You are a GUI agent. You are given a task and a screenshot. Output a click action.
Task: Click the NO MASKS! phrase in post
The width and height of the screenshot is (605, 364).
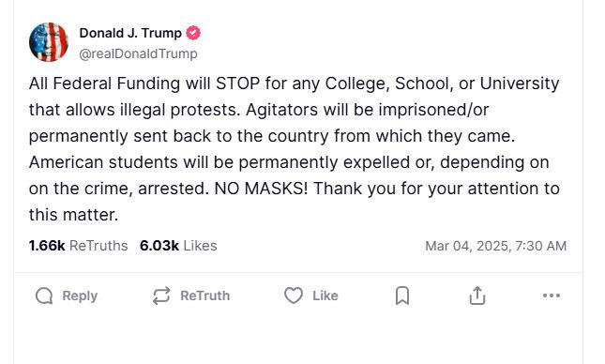tap(261, 189)
